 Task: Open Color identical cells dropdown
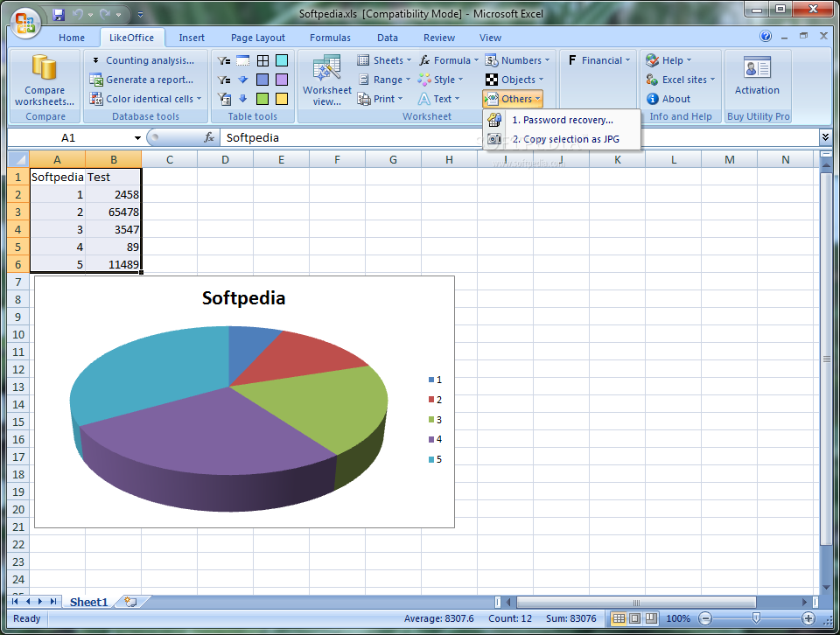[145, 99]
